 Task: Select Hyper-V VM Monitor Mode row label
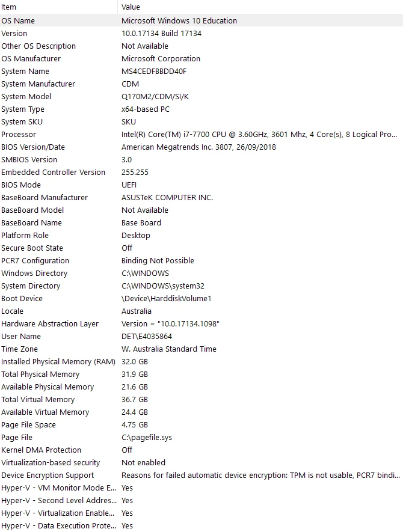click(x=58, y=488)
